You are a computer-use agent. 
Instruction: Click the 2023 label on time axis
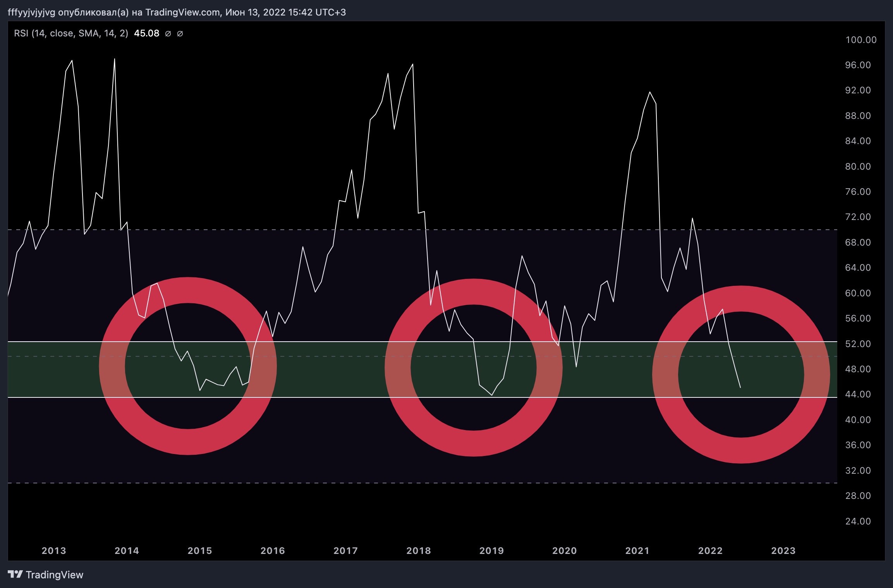tap(783, 550)
